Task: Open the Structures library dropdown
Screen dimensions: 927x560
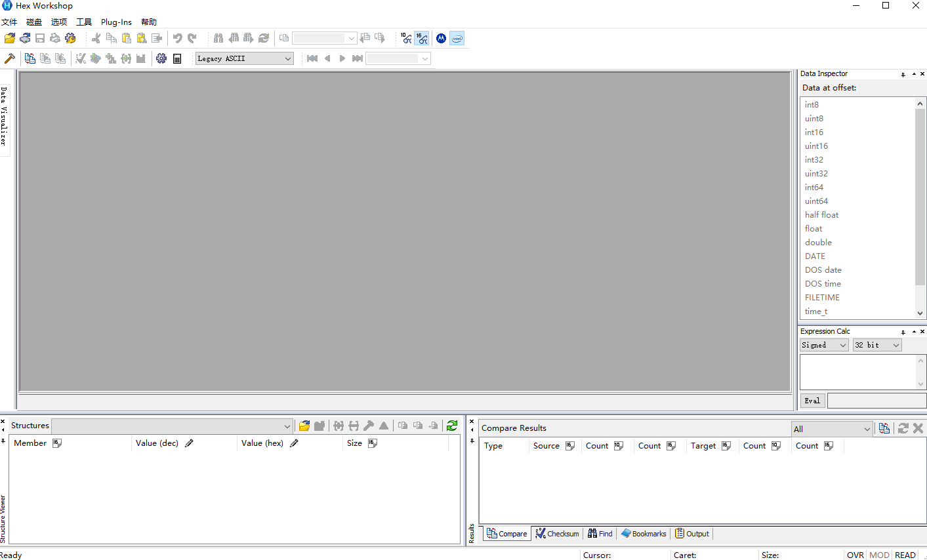Action: pyautogui.click(x=172, y=426)
